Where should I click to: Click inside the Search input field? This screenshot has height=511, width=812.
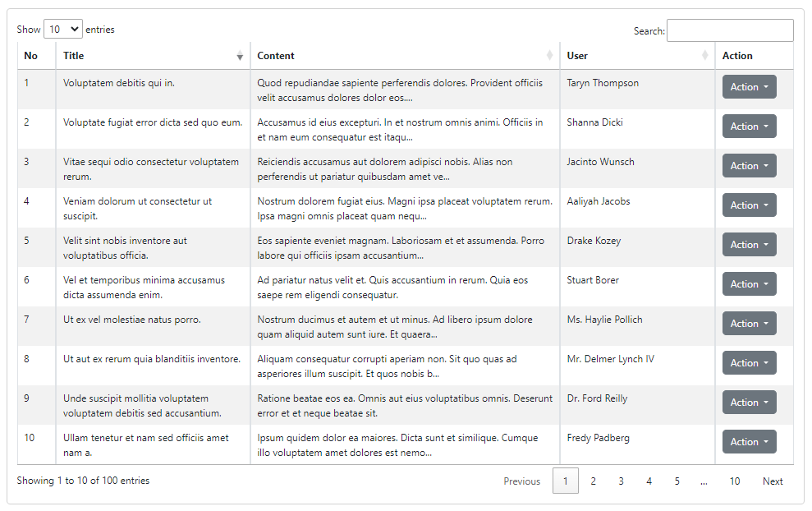coord(730,30)
